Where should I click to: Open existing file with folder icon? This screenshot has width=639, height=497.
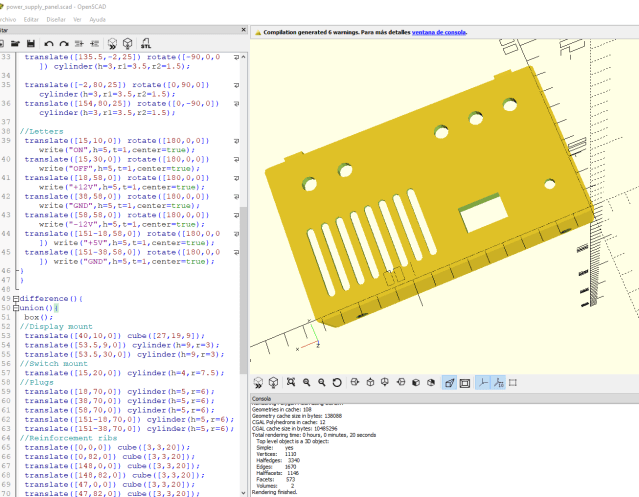pos(14,44)
